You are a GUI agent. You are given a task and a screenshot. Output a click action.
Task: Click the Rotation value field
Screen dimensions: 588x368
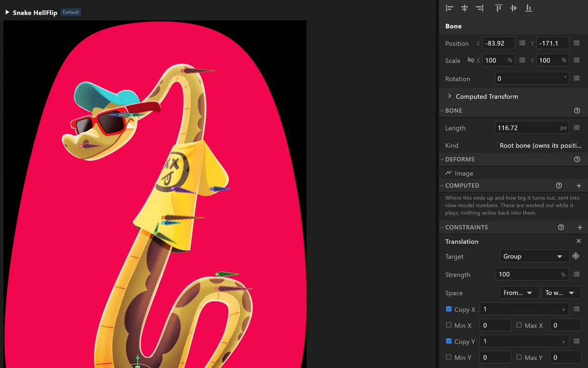(532, 79)
